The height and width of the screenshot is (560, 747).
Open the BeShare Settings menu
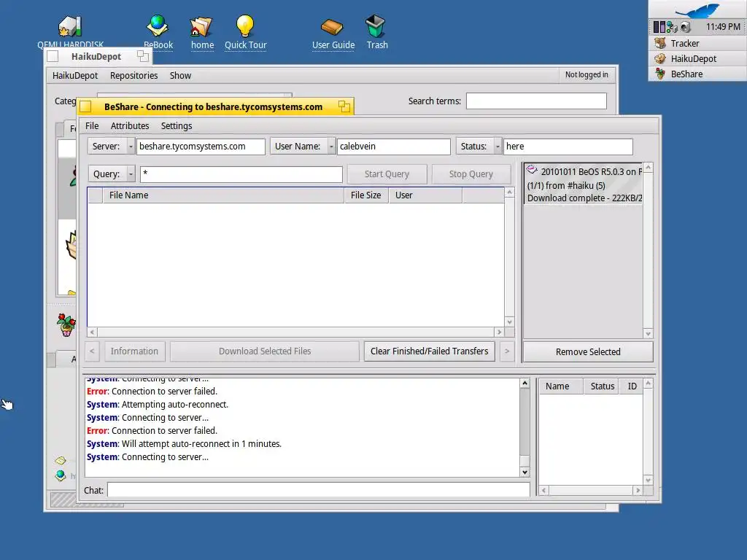pyautogui.click(x=177, y=125)
